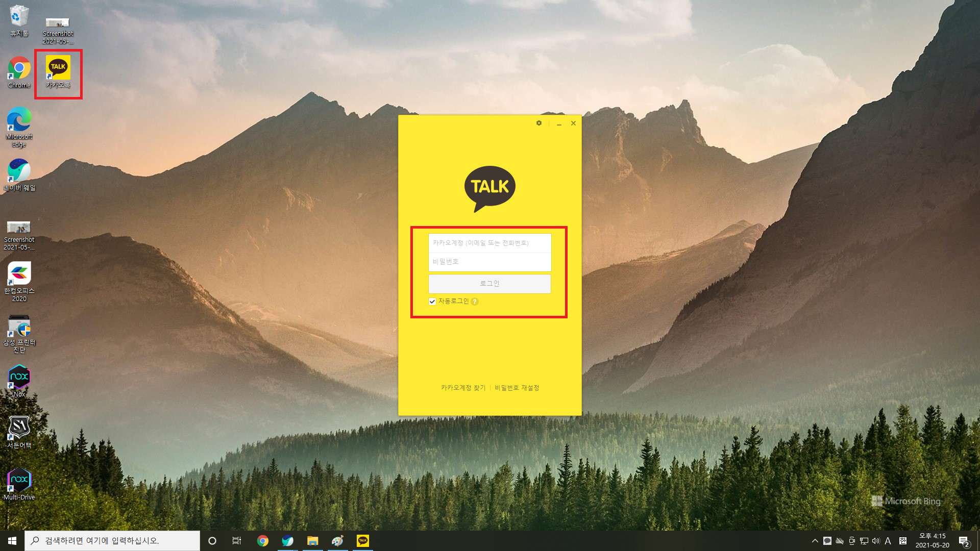Select the Nox desktop shortcut

coord(19,381)
